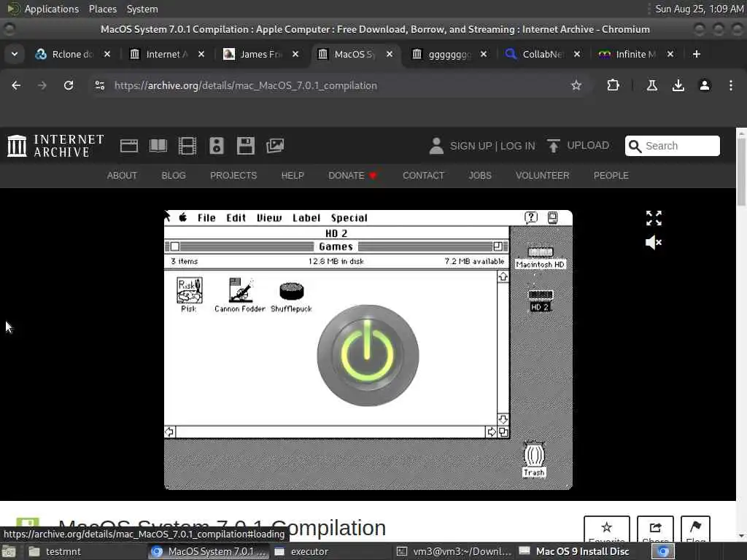Reload the current page
This screenshot has width=747, height=560.
[x=69, y=85]
